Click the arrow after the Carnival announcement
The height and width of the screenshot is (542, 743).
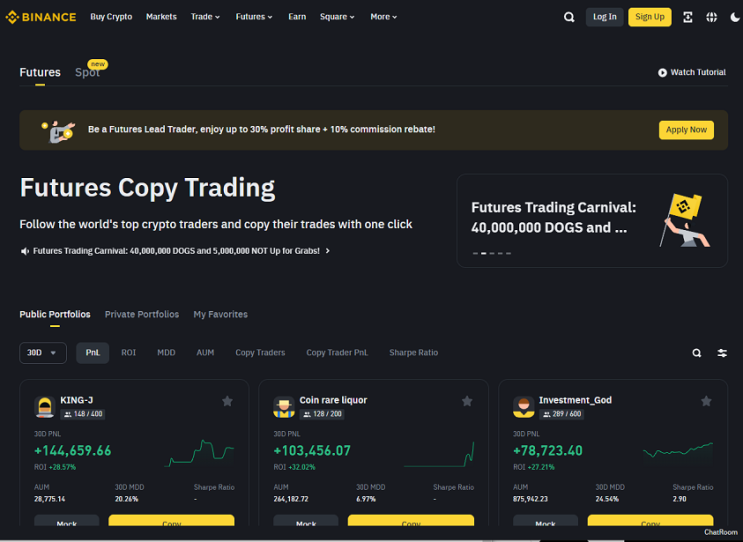[327, 251]
